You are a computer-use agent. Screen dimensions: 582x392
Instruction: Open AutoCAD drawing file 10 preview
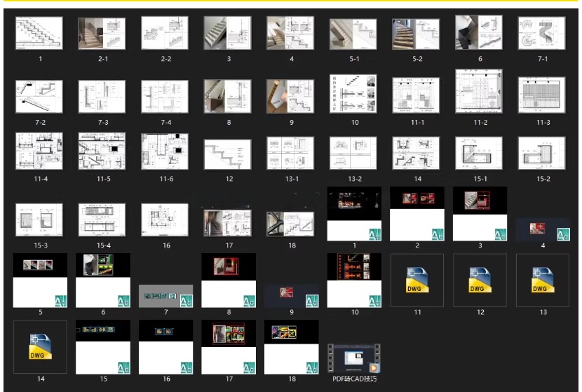click(x=354, y=281)
